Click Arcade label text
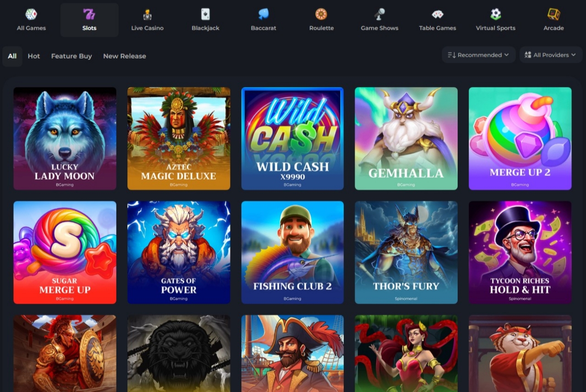Screen dimensions: 586x392 click(x=553, y=28)
